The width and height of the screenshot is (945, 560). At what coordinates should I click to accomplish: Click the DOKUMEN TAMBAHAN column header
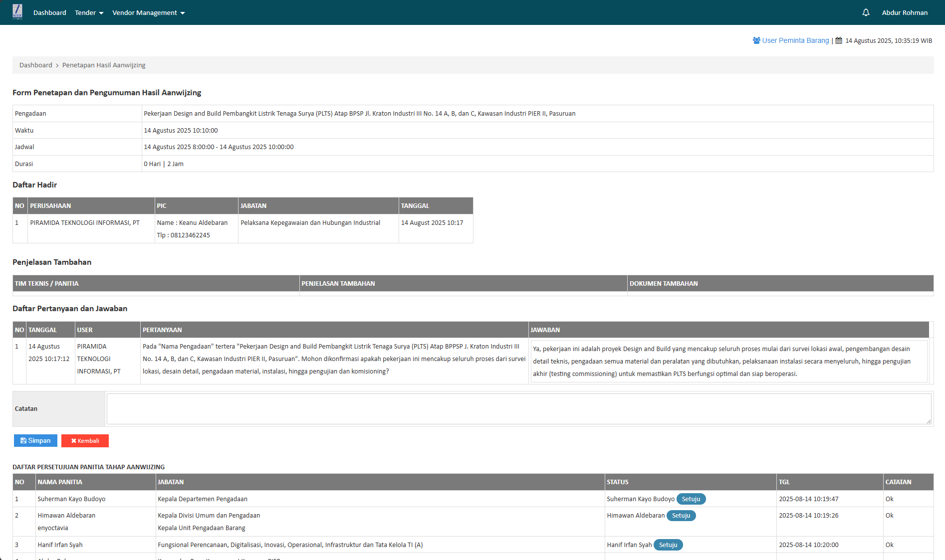click(780, 284)
